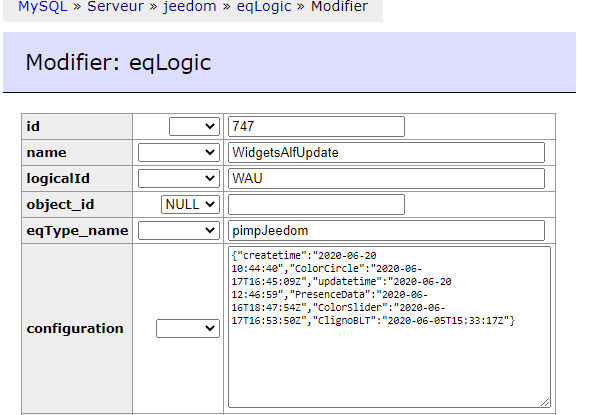Open the eqLogic table breadcrumb

coord(264,6)
